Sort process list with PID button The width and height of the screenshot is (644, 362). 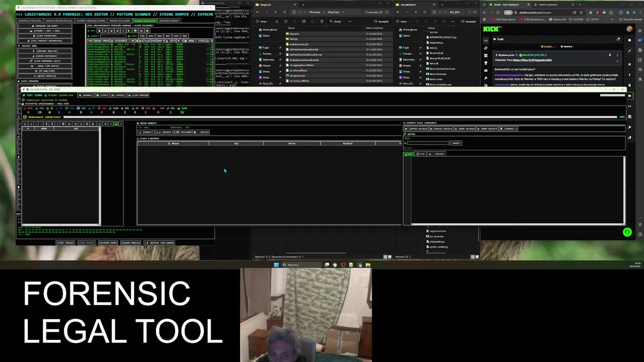tap(142, 36)
